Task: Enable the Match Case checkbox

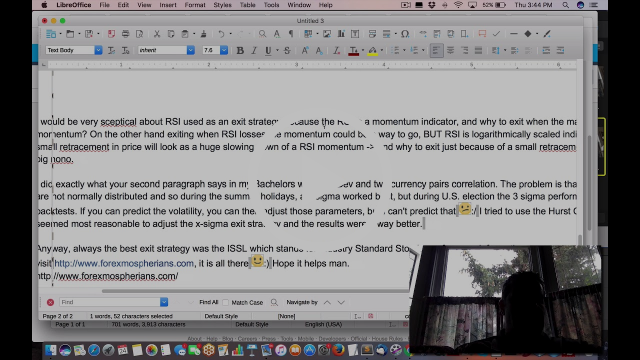Action: [226, 302]
